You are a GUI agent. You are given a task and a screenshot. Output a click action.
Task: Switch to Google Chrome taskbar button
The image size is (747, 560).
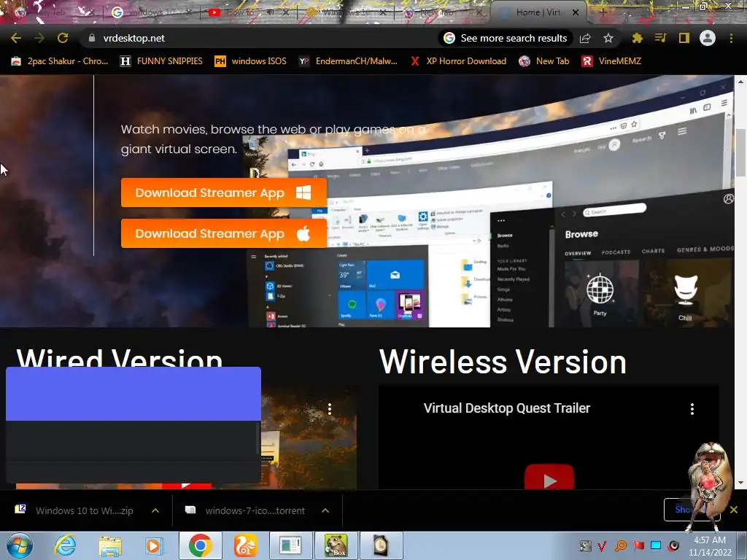click(x=200, y=545)
